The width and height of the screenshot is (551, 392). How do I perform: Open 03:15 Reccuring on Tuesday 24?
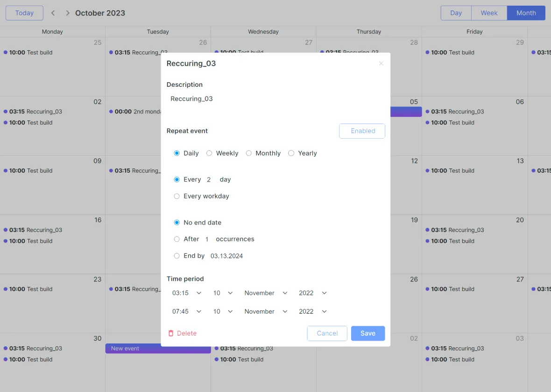(135, 289)
